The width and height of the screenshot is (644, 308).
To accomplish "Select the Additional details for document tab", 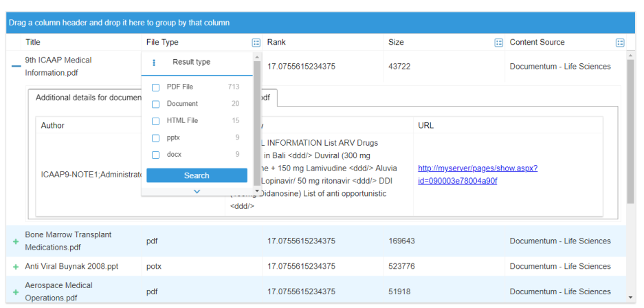I will point(86,98).
